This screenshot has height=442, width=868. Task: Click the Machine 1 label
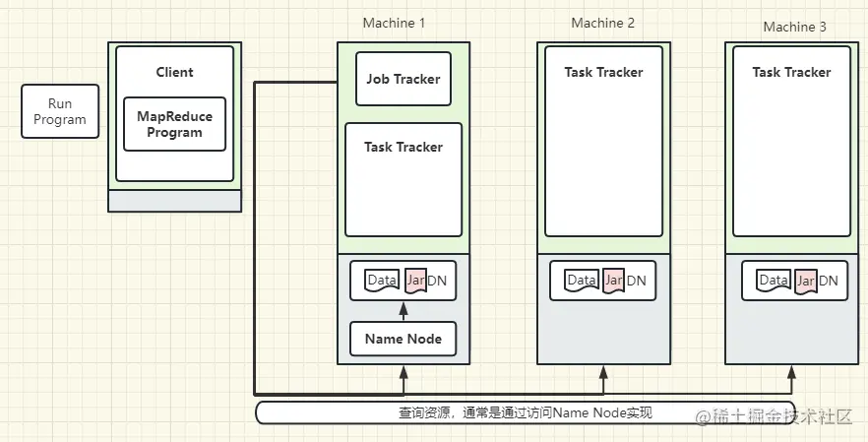[x=394, y=23]
